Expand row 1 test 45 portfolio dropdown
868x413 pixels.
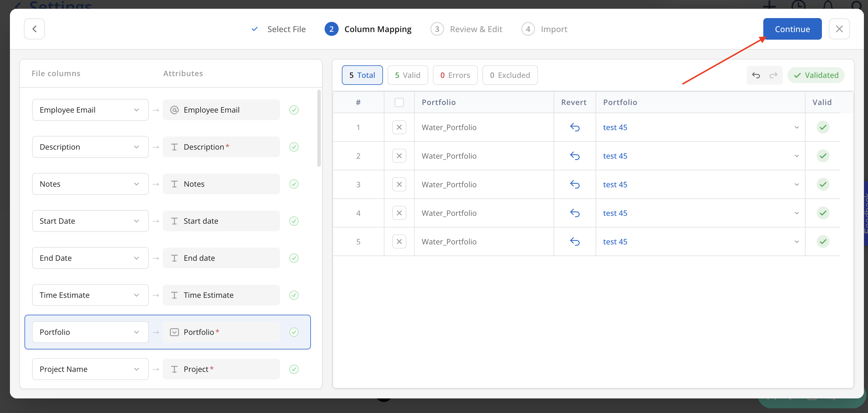click(x=796, y=127)
